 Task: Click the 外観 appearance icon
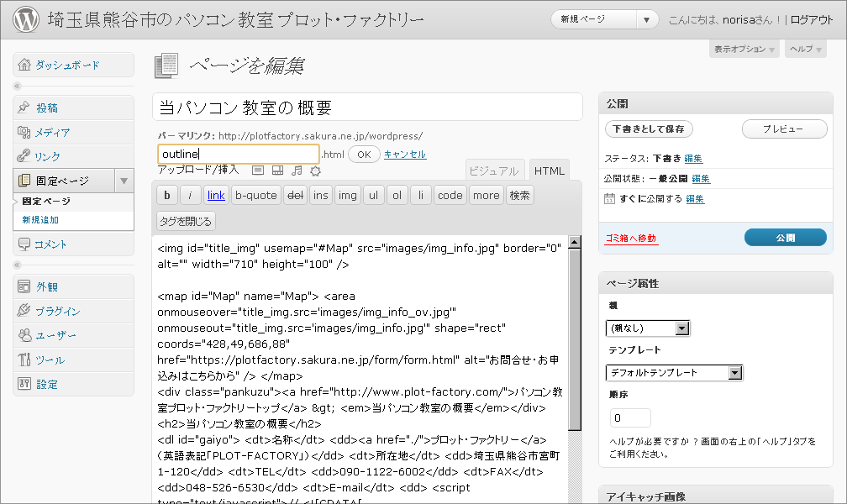tap(24, 286)
